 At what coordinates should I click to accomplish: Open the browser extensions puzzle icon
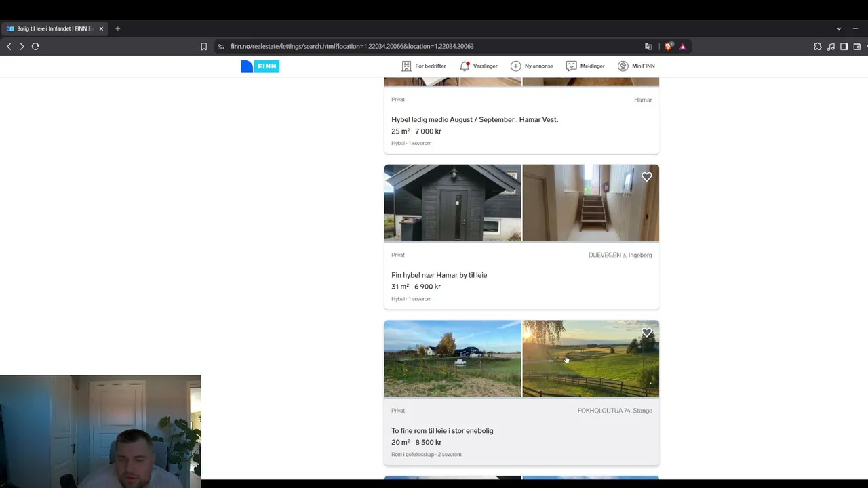click(x=817, y=46)
